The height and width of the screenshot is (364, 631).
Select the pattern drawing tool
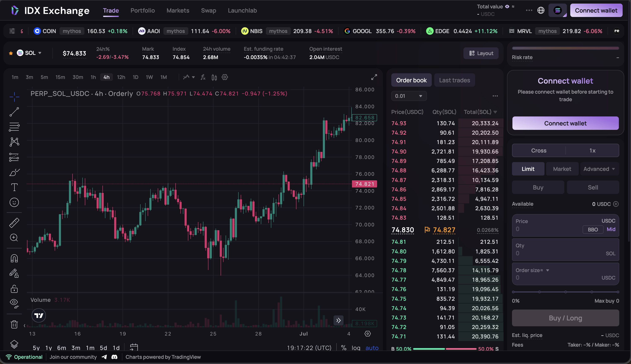[14, 142]
